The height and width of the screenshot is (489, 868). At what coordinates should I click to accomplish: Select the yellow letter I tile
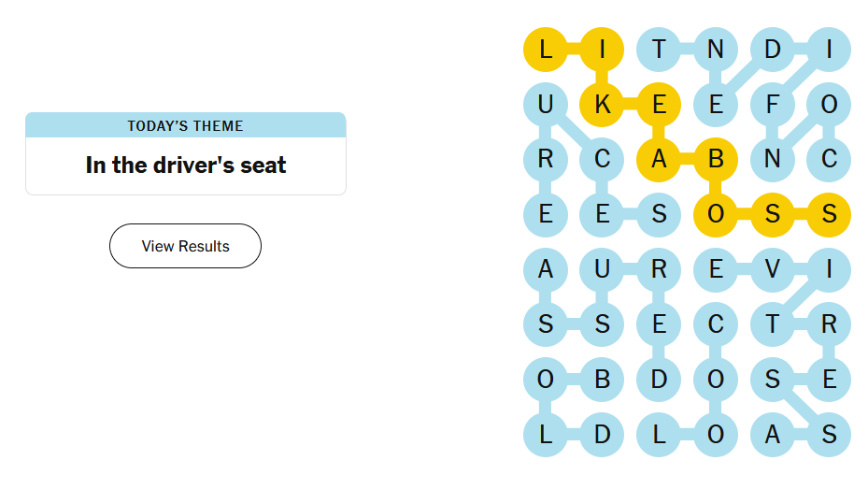602,50
